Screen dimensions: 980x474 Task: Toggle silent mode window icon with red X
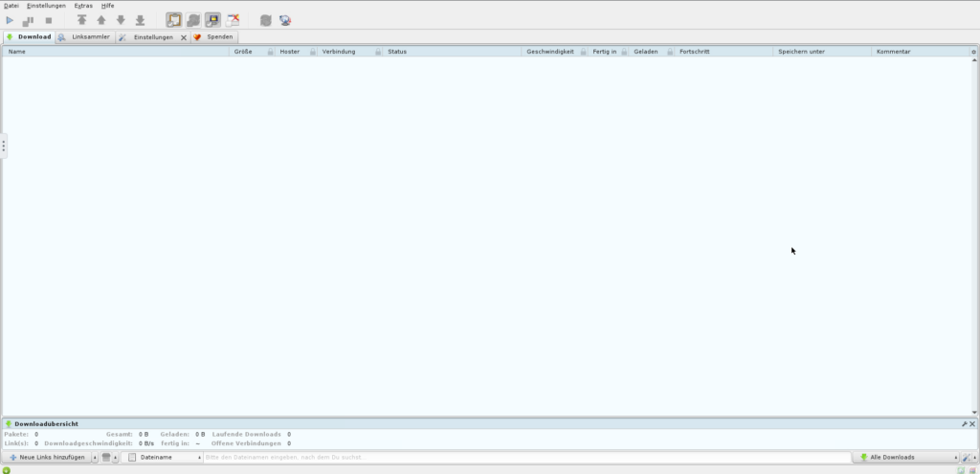point(233,20)
